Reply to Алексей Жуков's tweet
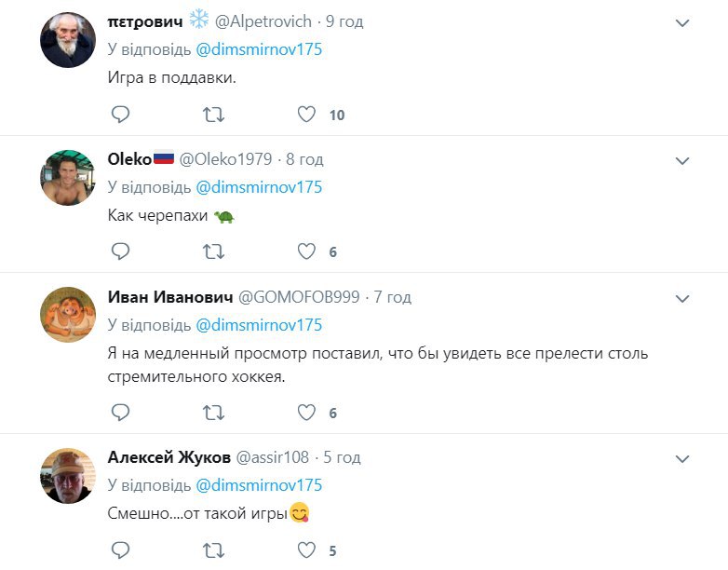728x570 pixels. pos(120,550)
